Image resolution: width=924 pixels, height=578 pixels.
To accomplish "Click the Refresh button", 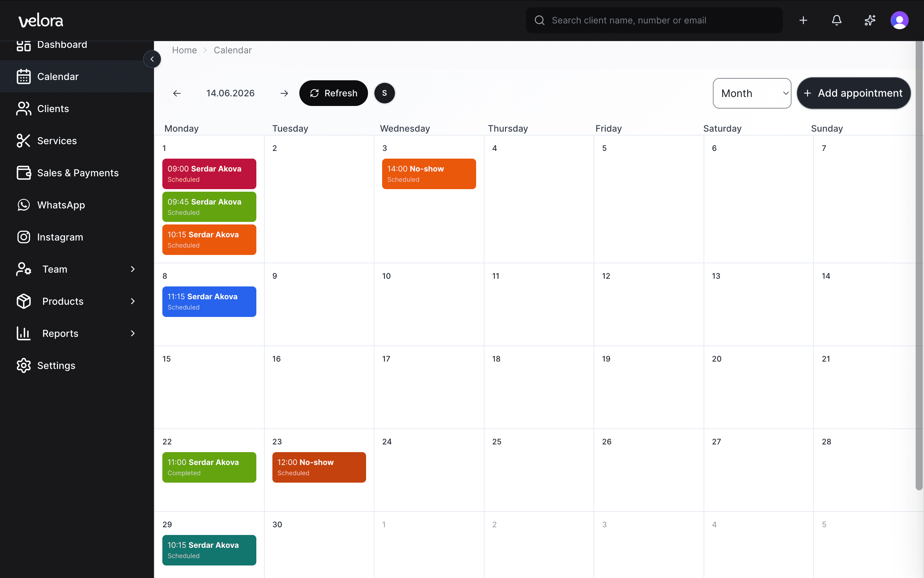I will pyautogui.click(x=333, y=93).
